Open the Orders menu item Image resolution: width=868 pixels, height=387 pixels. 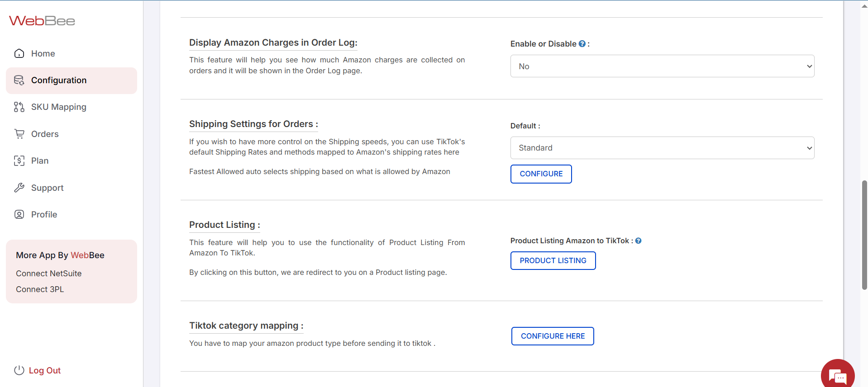pyautogui.click(x=45, y=134)
